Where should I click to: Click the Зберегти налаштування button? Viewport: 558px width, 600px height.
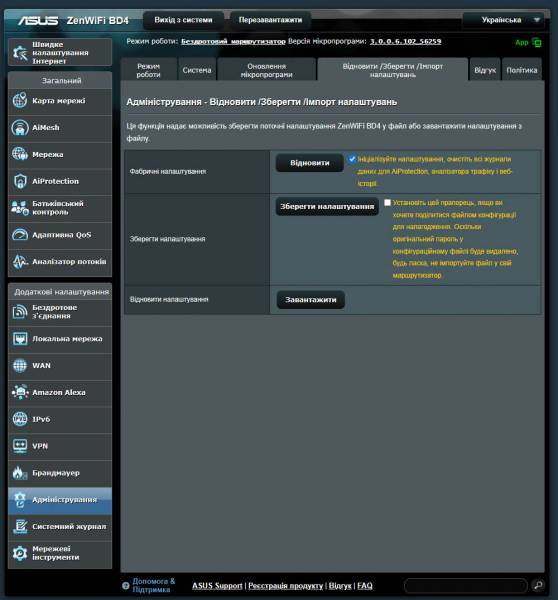pyautogui.click(x=327, y=207)
